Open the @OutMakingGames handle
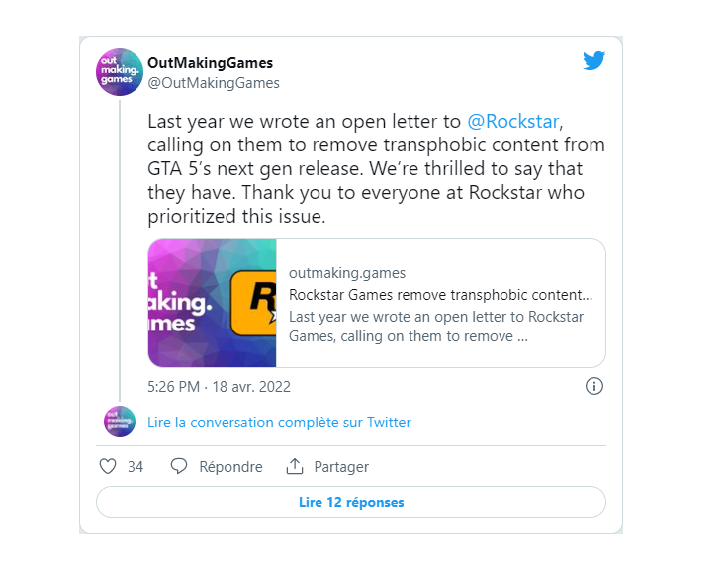Screen dimensions: 728x565 [x=214, y=83]
